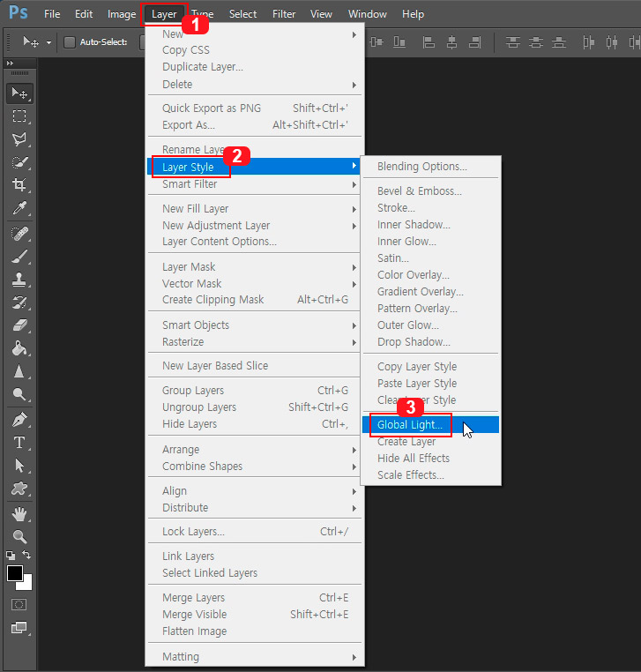Expand the New Fill Layer submenu
Screen dimensions: 641x672
[354, 209]
